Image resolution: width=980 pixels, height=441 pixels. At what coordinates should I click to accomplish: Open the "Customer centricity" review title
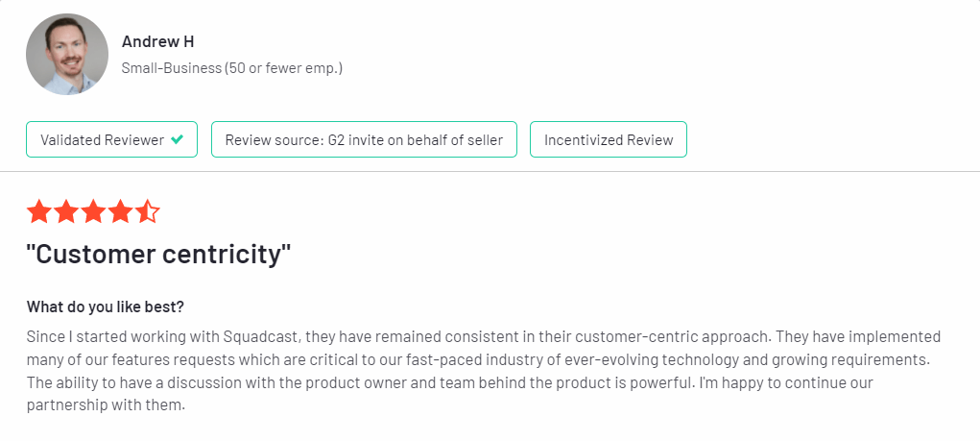click(158, 255)
